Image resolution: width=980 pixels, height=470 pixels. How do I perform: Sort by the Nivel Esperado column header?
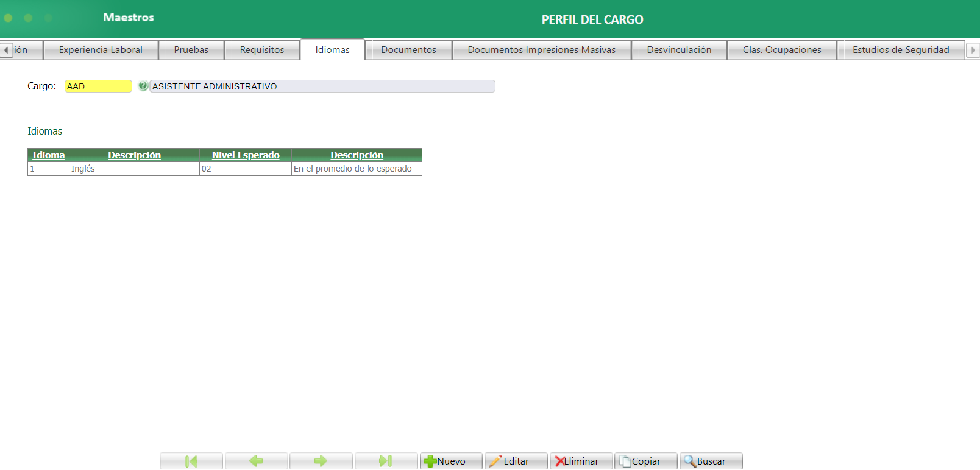pos(246,155)
